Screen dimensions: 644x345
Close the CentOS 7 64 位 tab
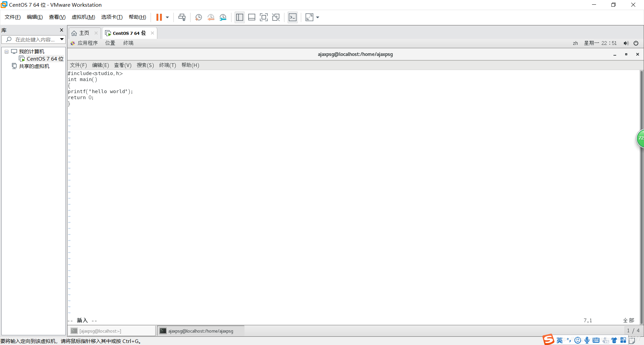point(152,33)
